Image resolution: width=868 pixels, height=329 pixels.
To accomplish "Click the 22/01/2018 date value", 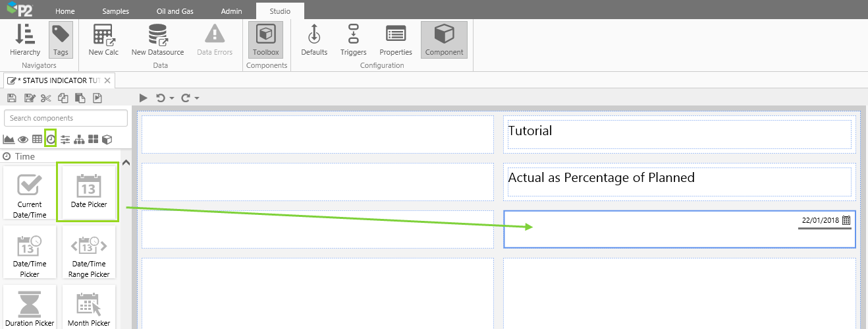I will (x=821, y=220).
